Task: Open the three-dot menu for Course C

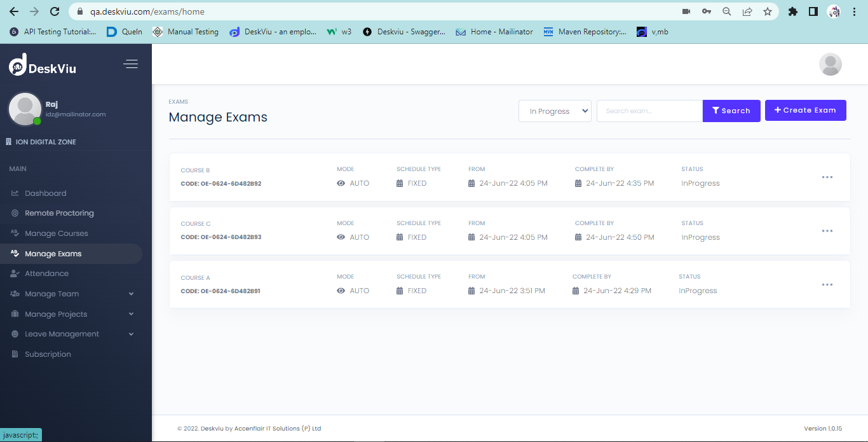Action: [x=827, y=231]
